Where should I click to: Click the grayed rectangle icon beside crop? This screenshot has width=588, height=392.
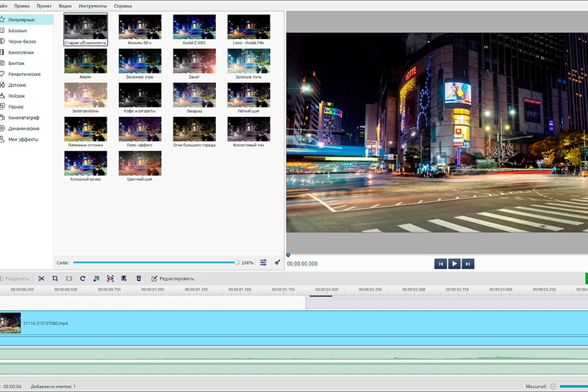click(69, 278)
